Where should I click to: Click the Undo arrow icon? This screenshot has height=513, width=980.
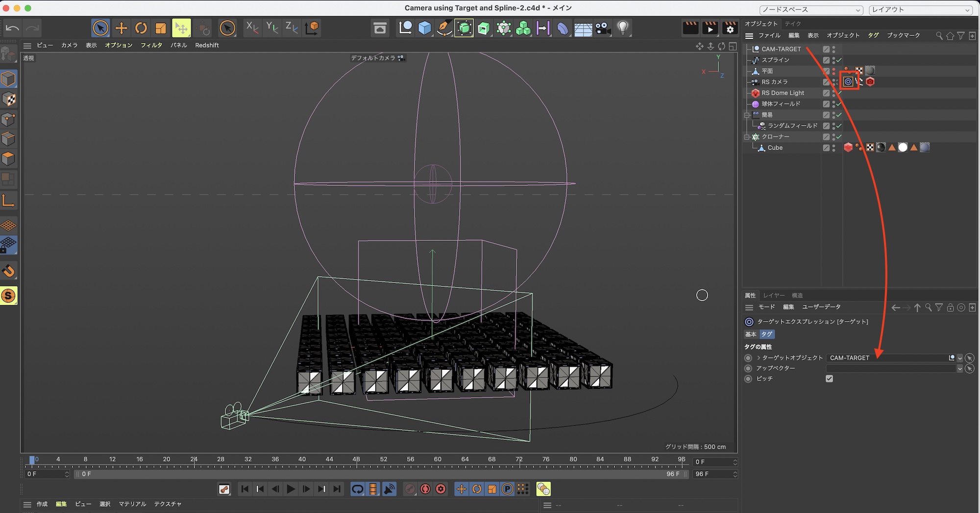coord(12,28)
